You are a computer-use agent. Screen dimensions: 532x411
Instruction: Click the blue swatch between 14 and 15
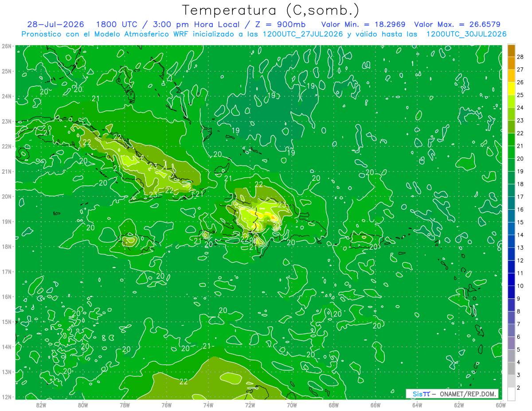pyautogui.click(x=511, y=228)
